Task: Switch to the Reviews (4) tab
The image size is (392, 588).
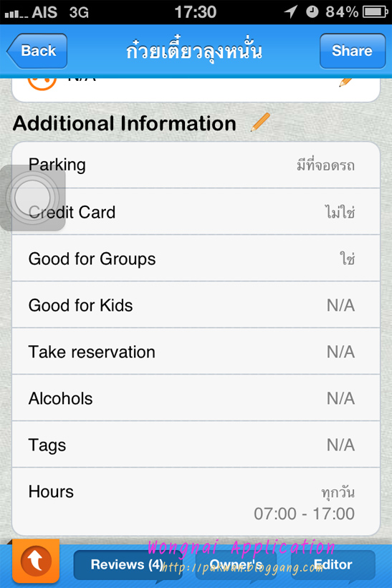Action: pyautogui.click(x=127, y=565)
